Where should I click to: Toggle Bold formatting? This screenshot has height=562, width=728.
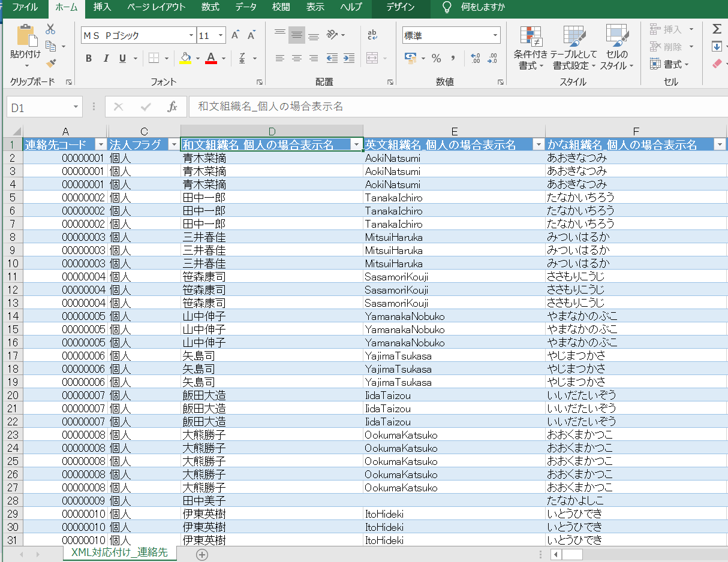point(89,58)
